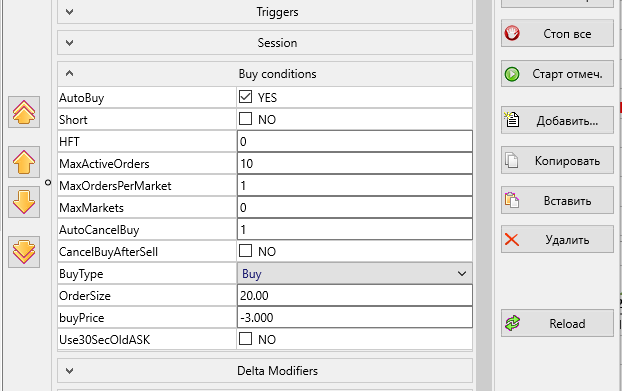This screenshot has height=391, width=622.
Task: Click the red X delete icon
Action: tap(512, 240)
